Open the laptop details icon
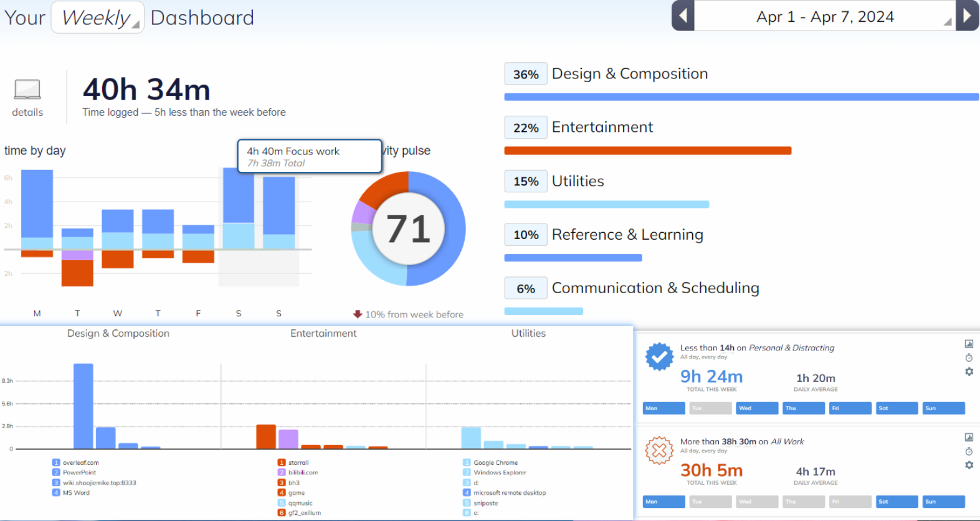The height and width of the screenshot is (521, 980). click(x=27, y=90)
